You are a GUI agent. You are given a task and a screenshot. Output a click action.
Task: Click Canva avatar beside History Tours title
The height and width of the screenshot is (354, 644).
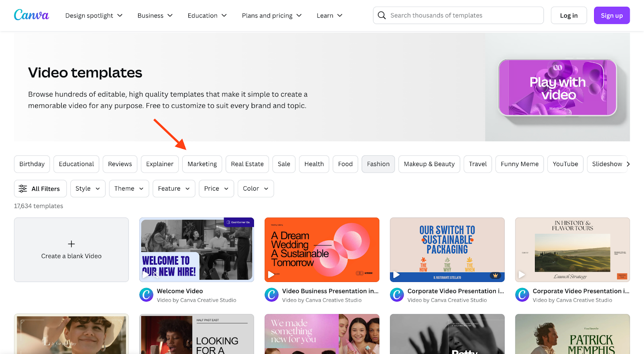522,295
